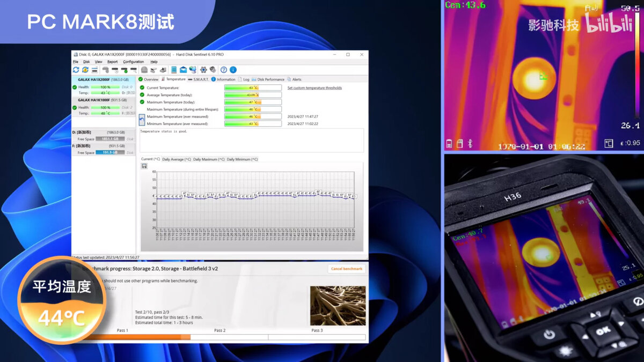Switch to the Overview tab
Viewport: 644px width, 362px height.
coord(149,79)
